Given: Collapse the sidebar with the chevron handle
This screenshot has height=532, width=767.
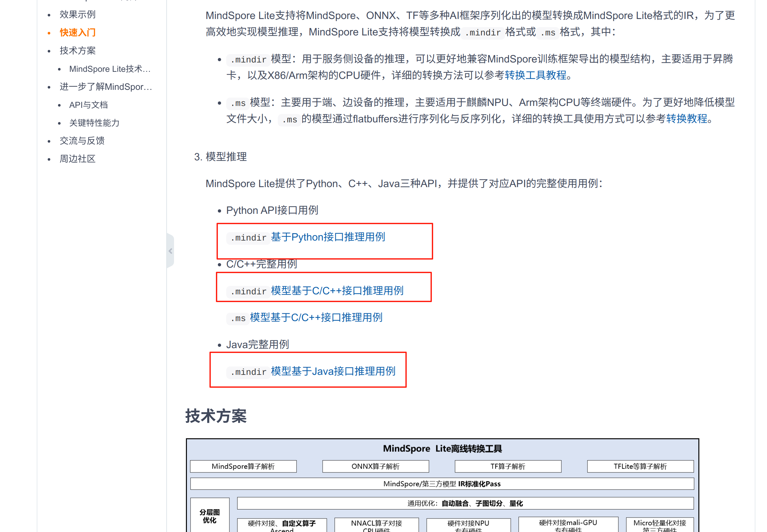Looking at the screenshot, I should click(x=170, y=251).
